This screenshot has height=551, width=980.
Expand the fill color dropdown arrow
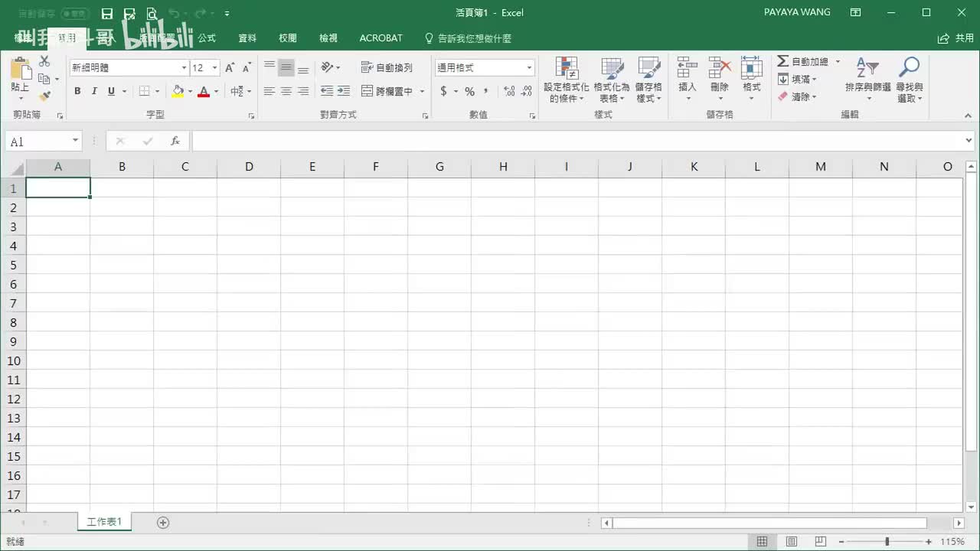(x=190, y=91)
